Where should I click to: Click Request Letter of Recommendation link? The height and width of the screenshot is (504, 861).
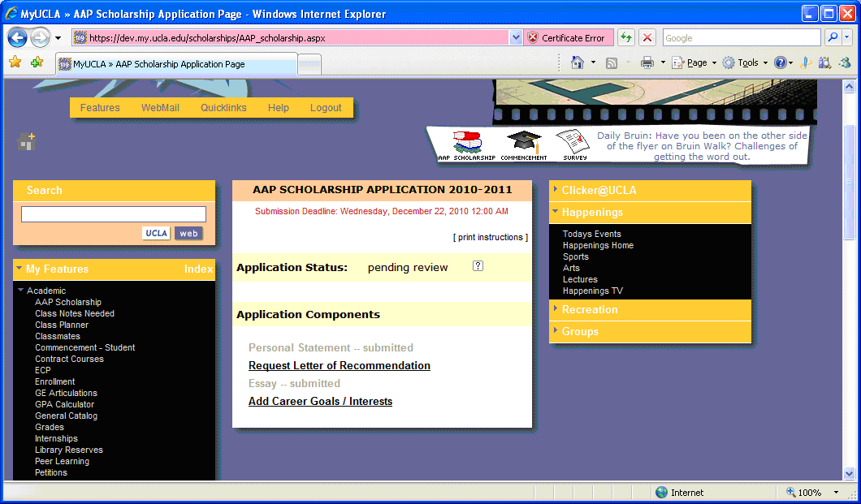click(339, 366)
